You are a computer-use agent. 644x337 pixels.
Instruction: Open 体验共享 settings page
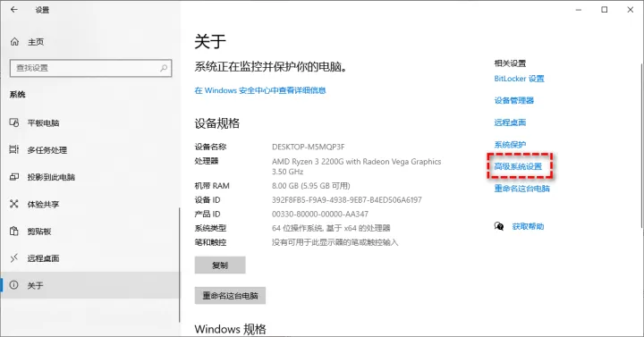click(90, 204)
